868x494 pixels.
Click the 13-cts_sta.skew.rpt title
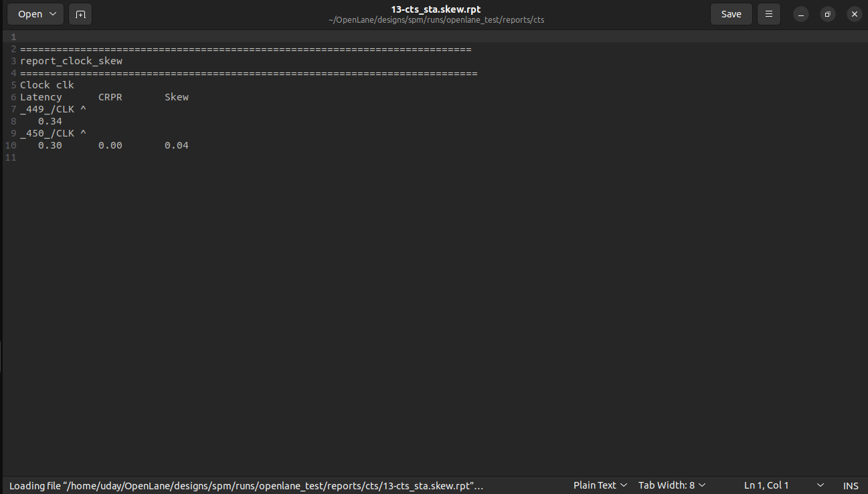436,9
